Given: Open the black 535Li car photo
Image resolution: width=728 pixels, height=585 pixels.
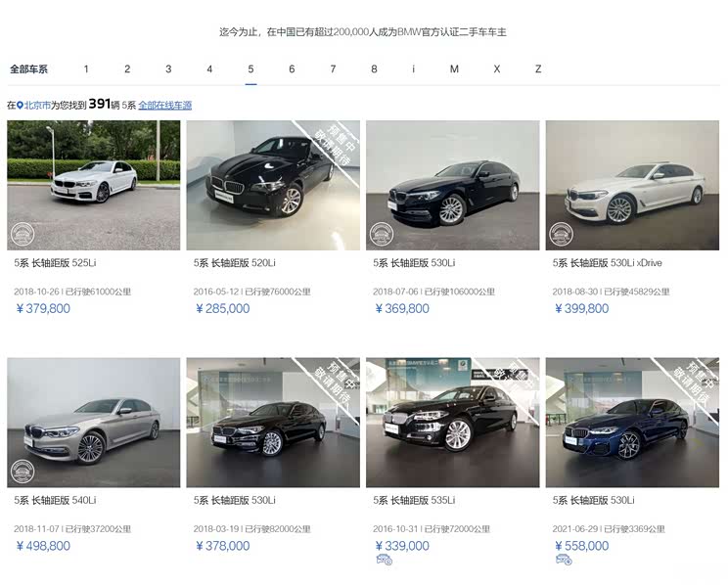Looking at the screenshot, I should 452,422.
